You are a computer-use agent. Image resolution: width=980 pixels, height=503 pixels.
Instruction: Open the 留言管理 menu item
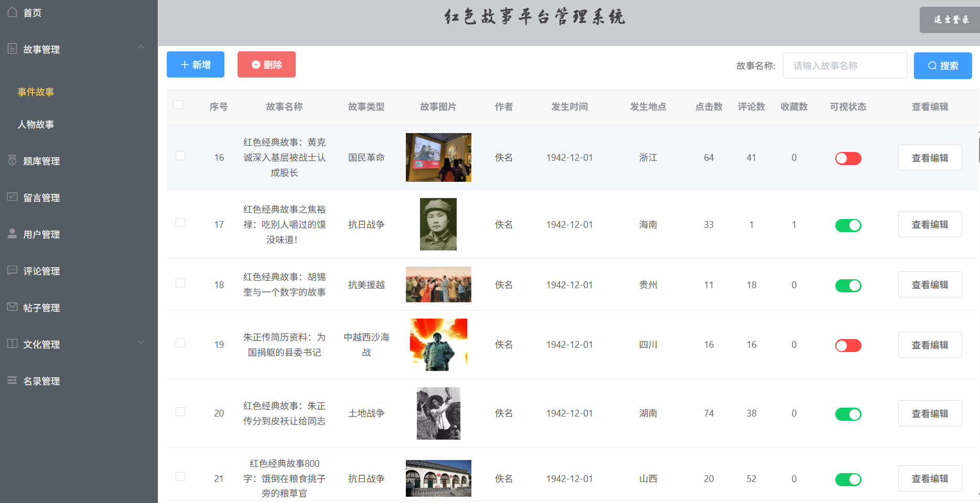pos(41,198)
